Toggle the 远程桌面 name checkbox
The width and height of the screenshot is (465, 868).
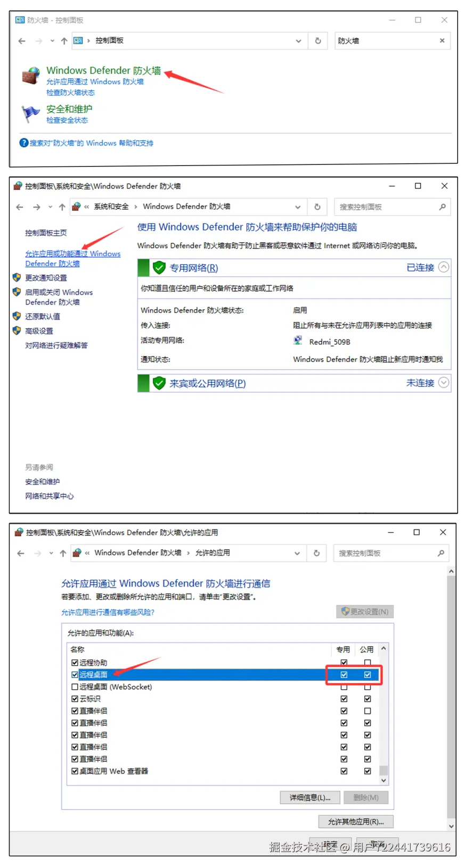[75, 675]
